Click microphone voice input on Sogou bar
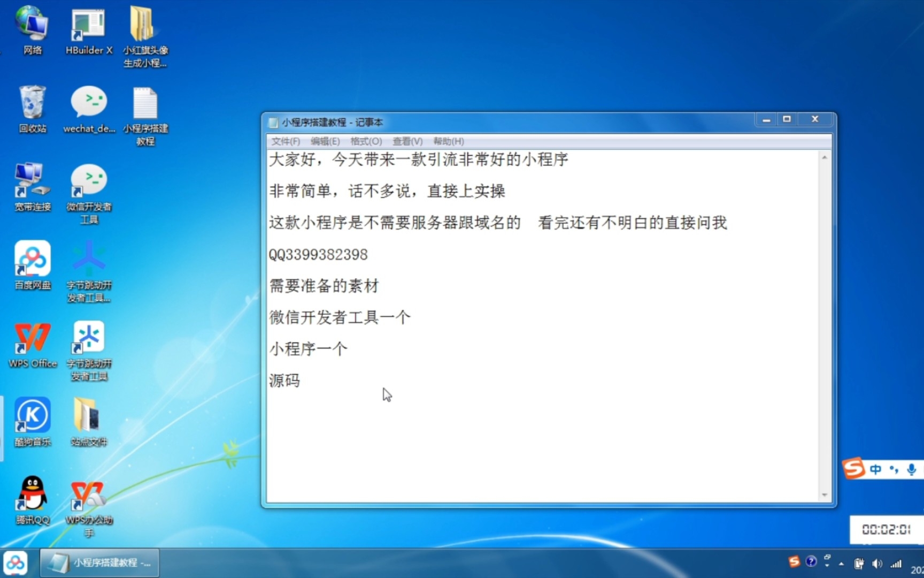This screenshot has width=924, height=578. point(912,469)
